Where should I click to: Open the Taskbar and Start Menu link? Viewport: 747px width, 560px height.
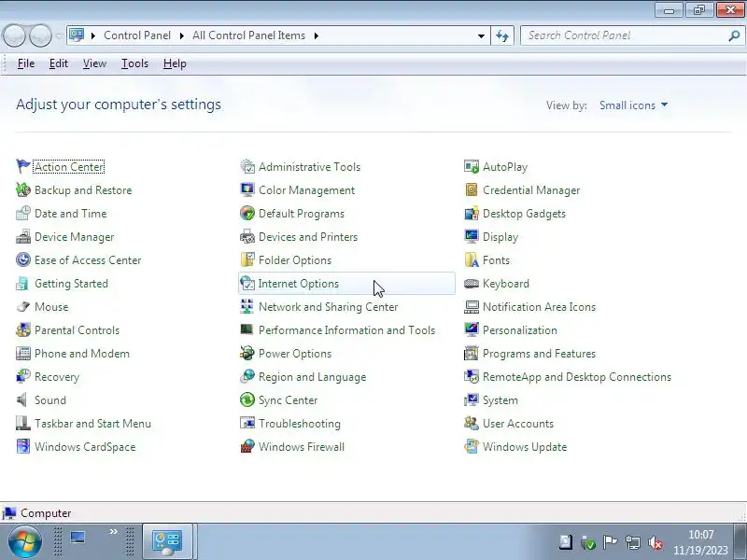[92, 424]
